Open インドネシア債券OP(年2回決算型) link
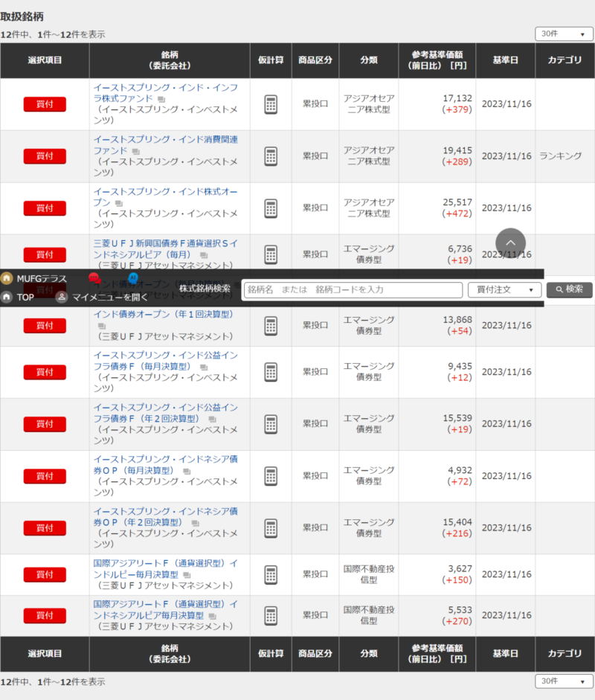 [165, 517]
